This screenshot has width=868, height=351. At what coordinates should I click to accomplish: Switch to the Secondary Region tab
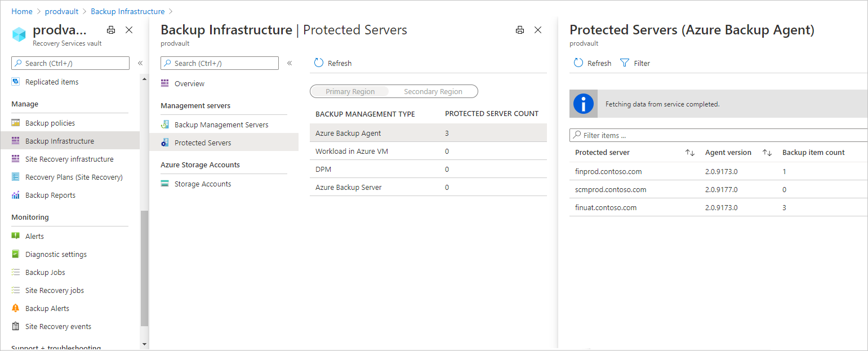(434, 91)
